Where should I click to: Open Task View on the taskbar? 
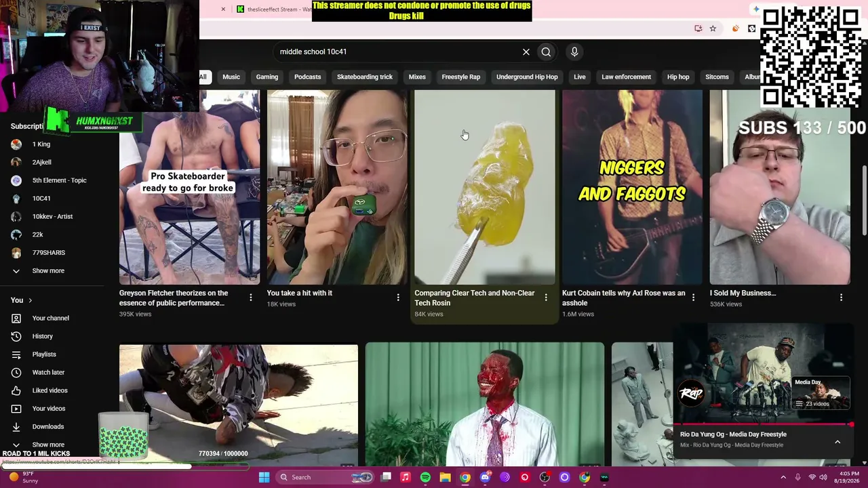coord(386,477)
